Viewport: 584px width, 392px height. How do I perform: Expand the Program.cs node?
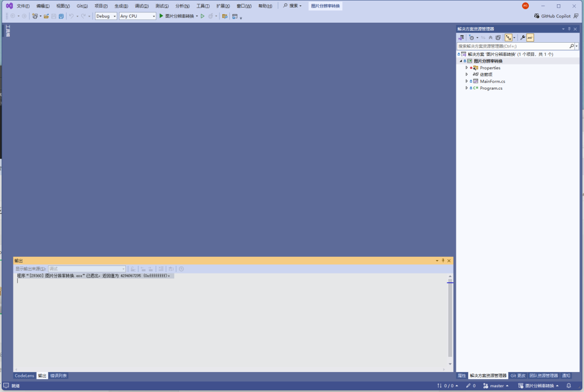pos(466,88)
